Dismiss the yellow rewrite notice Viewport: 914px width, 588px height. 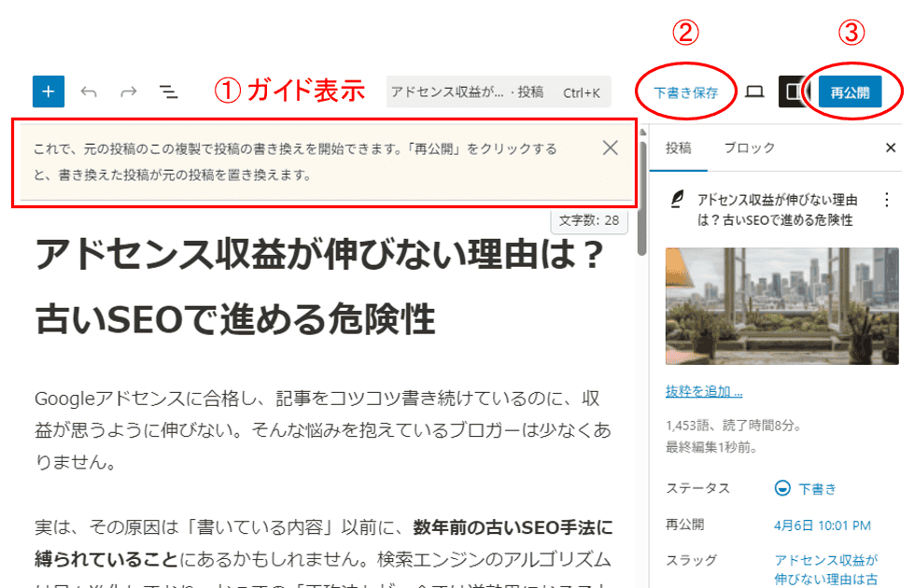point(610,147)
